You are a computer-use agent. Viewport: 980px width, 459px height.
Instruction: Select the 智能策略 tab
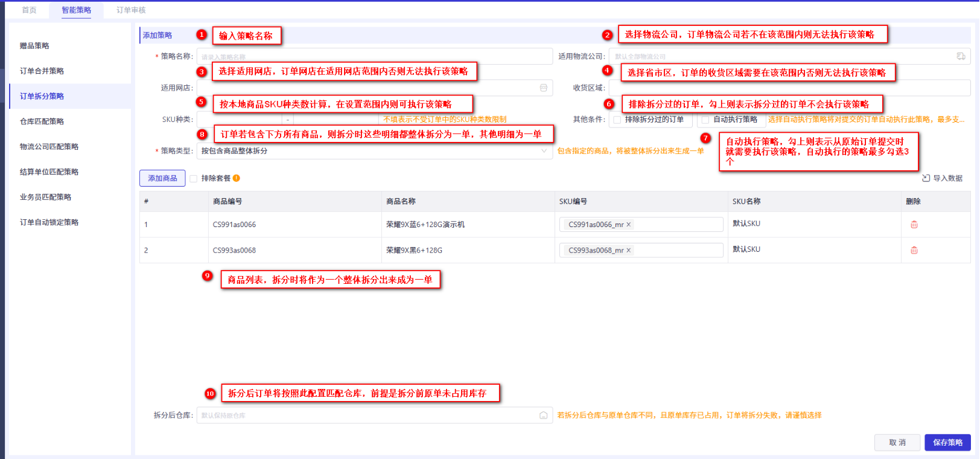pos(77,10)
